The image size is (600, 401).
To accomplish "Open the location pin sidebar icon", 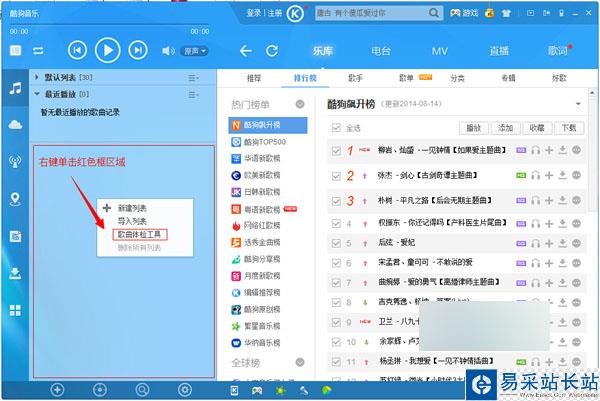I will point(15,199).
